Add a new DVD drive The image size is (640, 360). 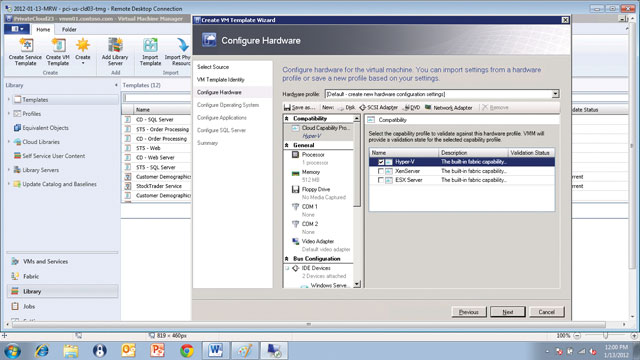pyautogui.click(x=412, y=107)
